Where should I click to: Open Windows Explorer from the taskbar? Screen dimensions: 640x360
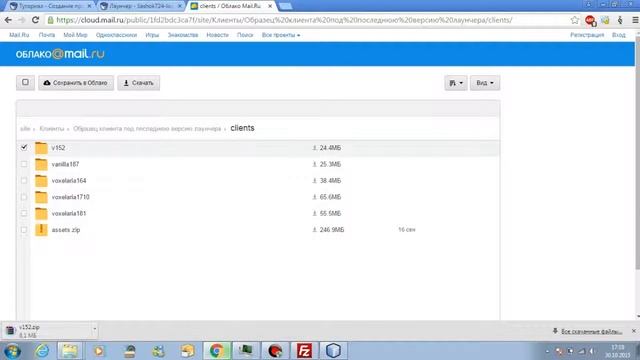coord(70,351)
